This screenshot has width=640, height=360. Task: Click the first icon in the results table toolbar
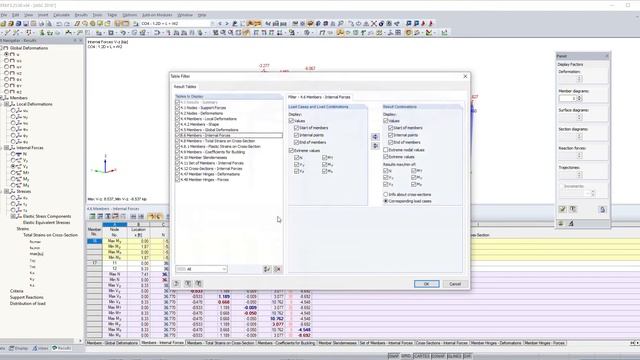point(93,216)
